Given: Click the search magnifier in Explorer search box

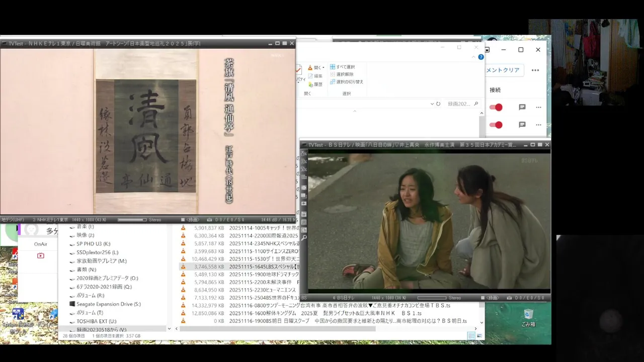Looking at the screenshot, I should (x=476, y=104).
